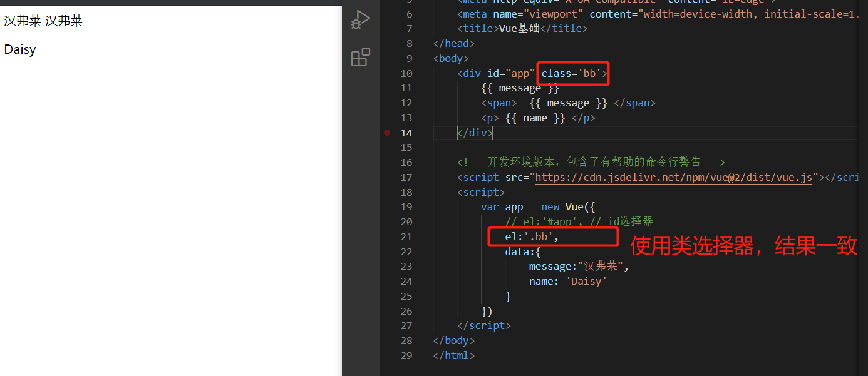The width and height of the screenshot is (868, 376).
Task: Click the rendered '汉弗莱 汉弗莱' text in the browser
Action: [43, 21]
